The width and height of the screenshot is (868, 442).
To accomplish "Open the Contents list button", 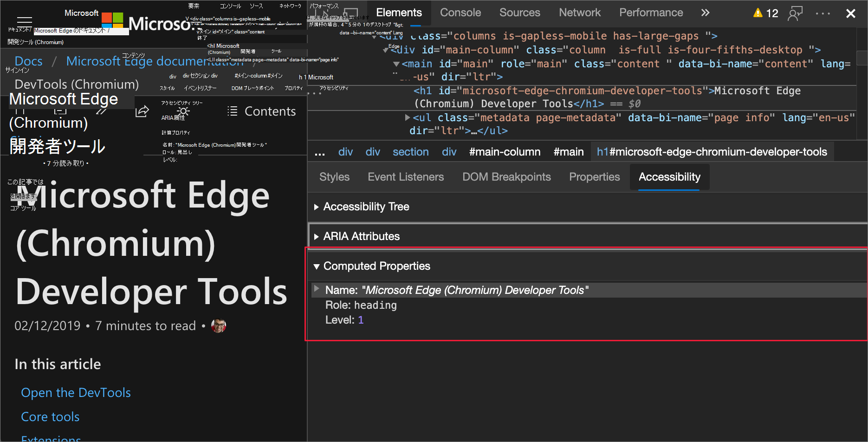I will tap(261, 111).
